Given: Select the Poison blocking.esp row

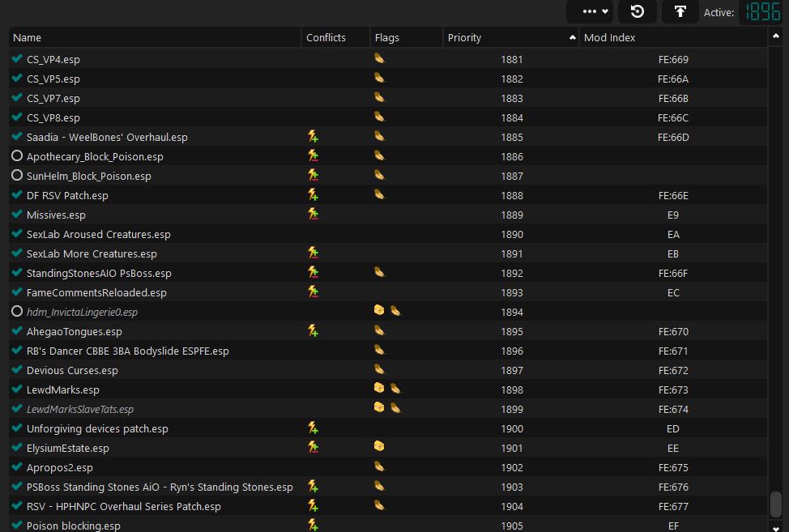Looking at the screenshot, I should point(388,525).
